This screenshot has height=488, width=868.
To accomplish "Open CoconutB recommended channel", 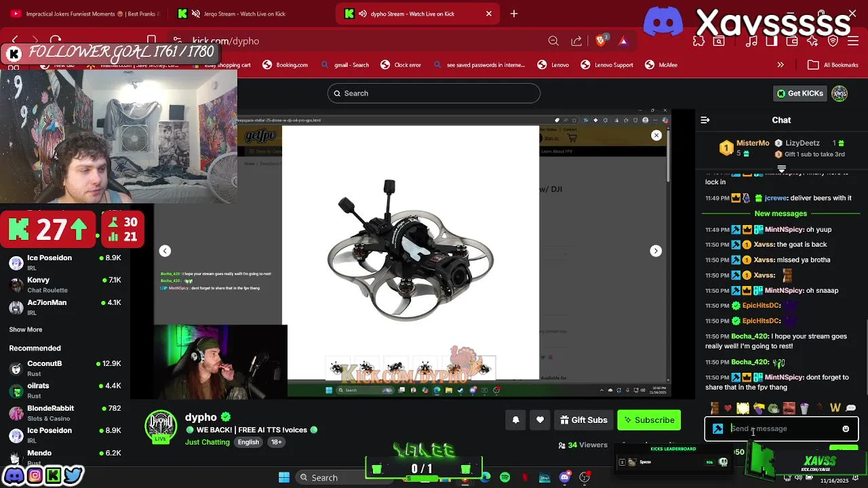I will (65, 368).
